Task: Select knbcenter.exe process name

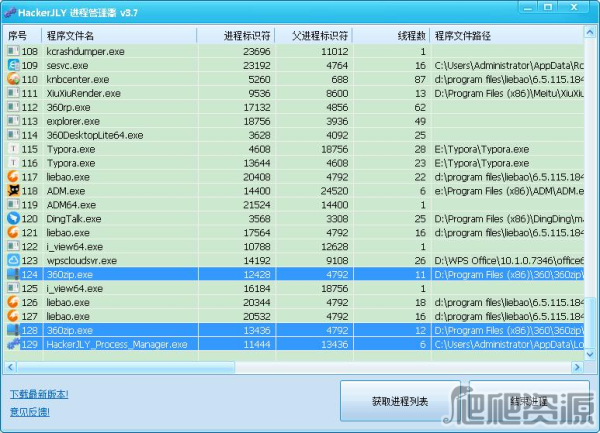Action: 78,79
